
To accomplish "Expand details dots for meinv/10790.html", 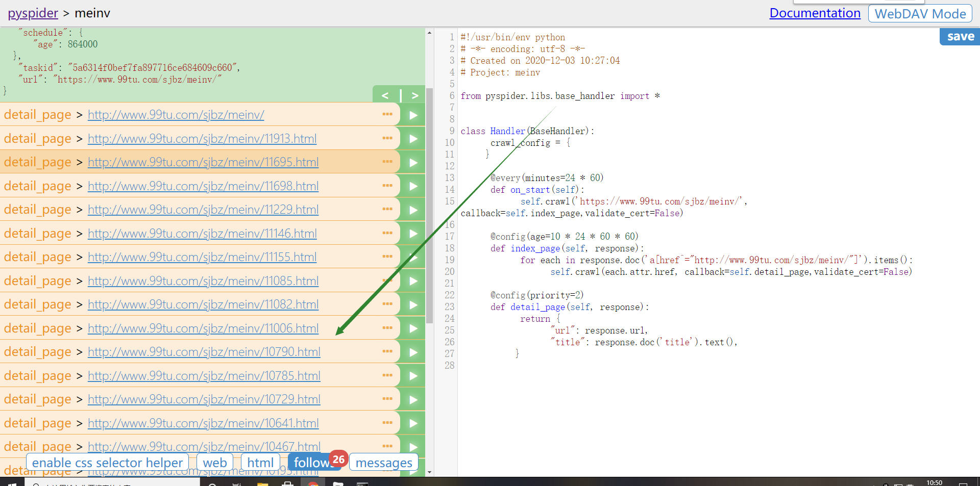I will (387, 351).
